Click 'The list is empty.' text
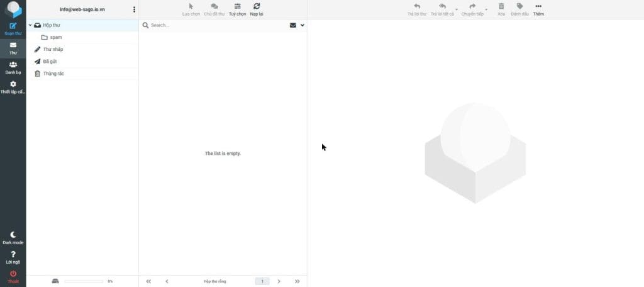Image resolution: width=644 pixels, height=287 pixels. (x=223, y=154)
